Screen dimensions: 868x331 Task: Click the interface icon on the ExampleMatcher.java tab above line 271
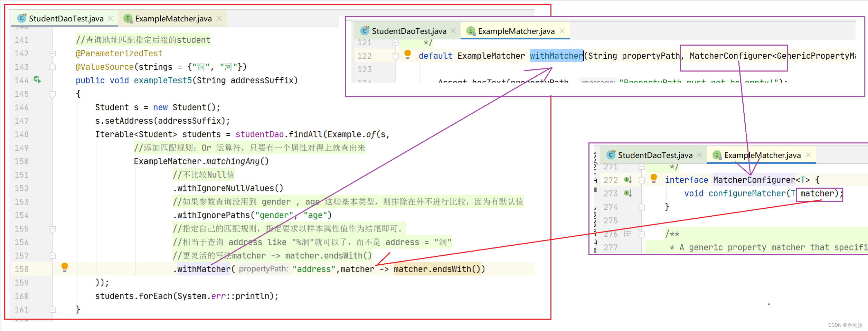click(x=717, y=155)
